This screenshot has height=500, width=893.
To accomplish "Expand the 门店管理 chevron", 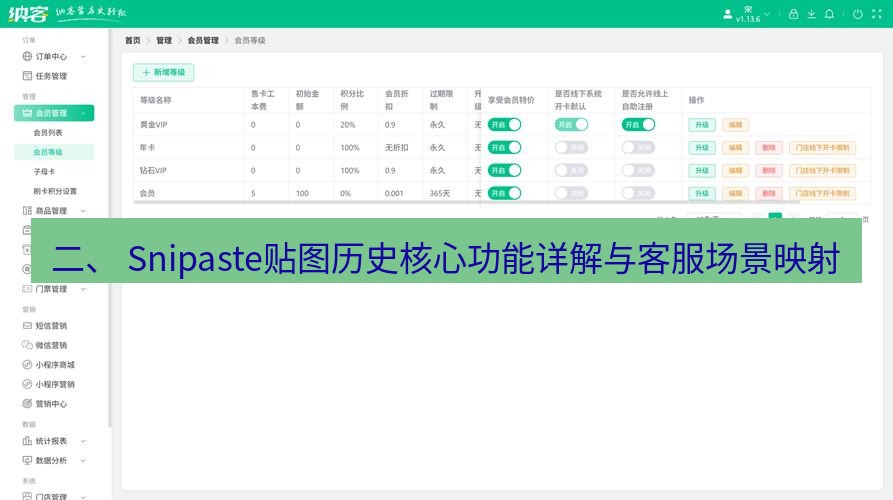I will point(83,497).
